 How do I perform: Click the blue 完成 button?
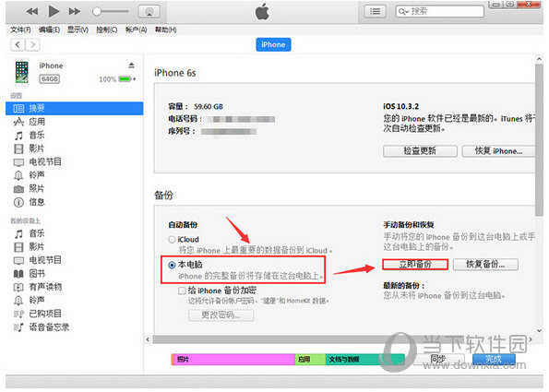pos(494,359)
